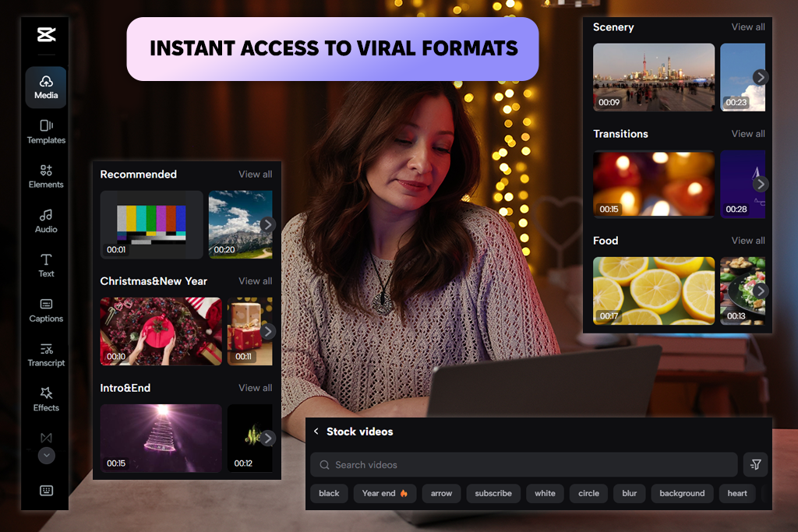
Task: Select the Year end trending tag
Action: click(x=385, y=493)
